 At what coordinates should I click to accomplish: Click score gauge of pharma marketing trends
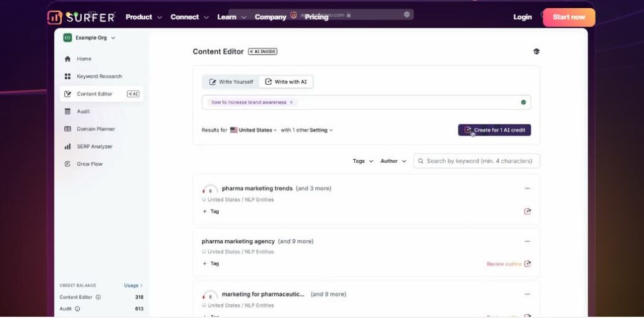click(x=210, y=190)
